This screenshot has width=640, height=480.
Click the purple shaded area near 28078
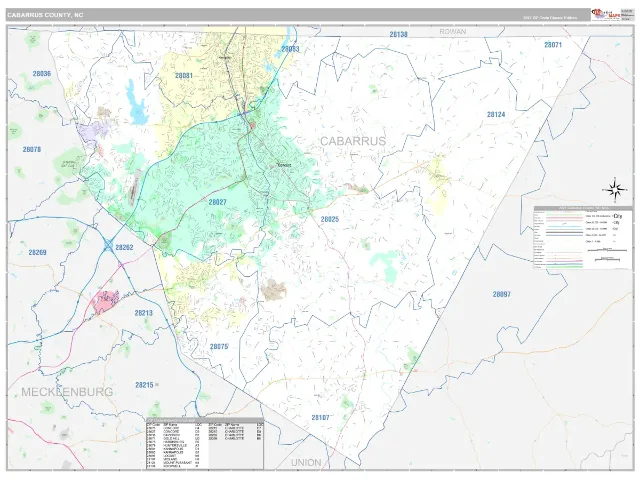tap(94, 131)
